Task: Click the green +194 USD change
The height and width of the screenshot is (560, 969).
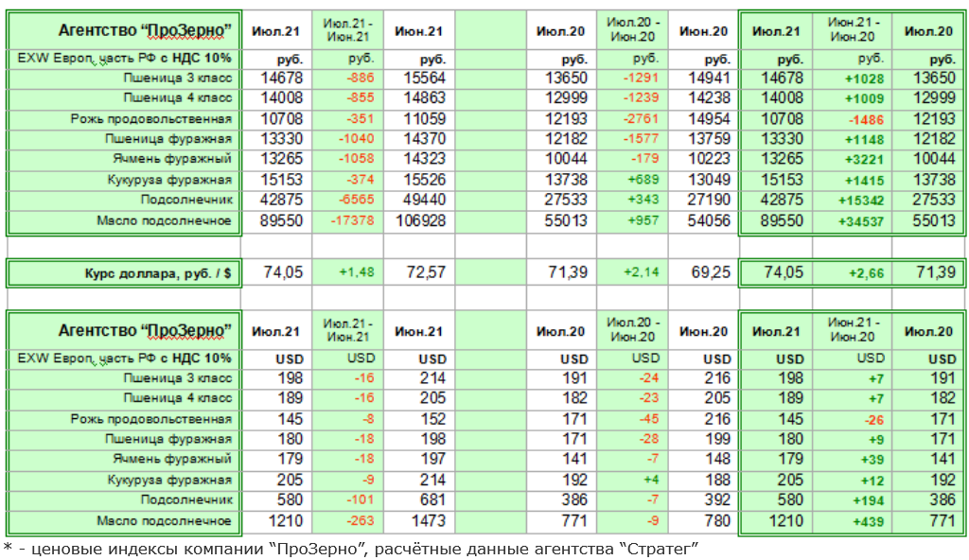Action: 869,501
